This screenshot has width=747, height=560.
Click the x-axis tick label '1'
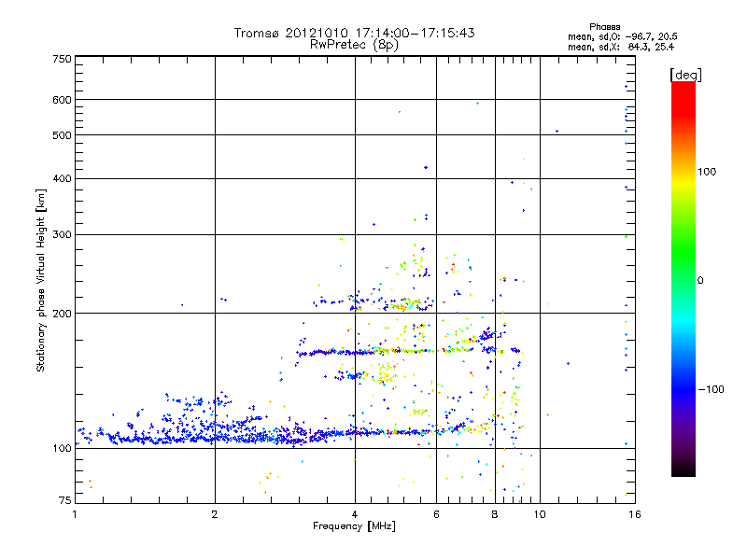[x=75, y=514]
